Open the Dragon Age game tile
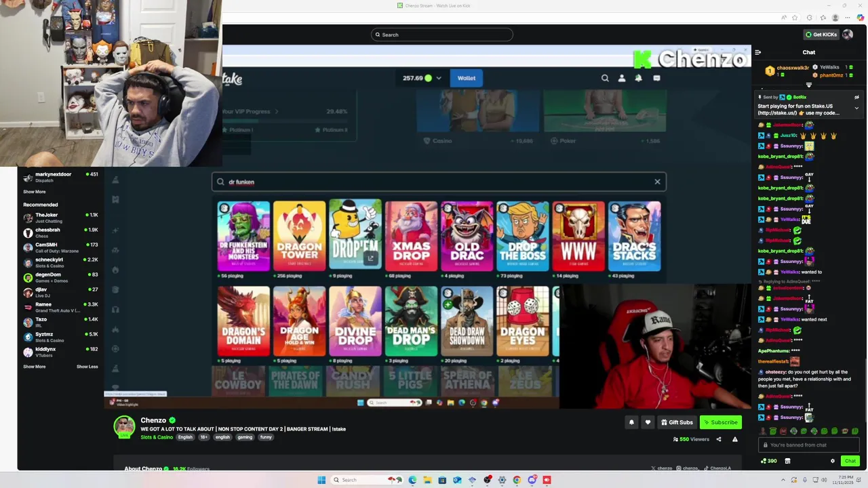This screenshot has height=488, width=868. [299, 321]
